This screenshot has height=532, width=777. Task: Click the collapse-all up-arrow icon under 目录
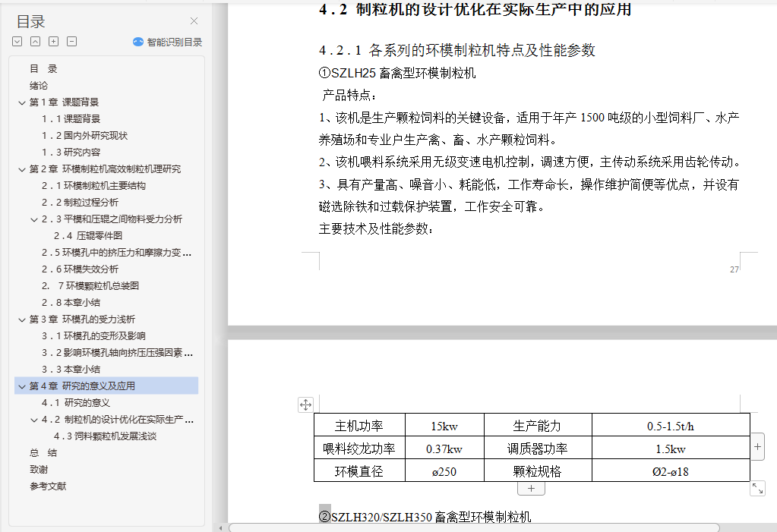click(35, 42)
